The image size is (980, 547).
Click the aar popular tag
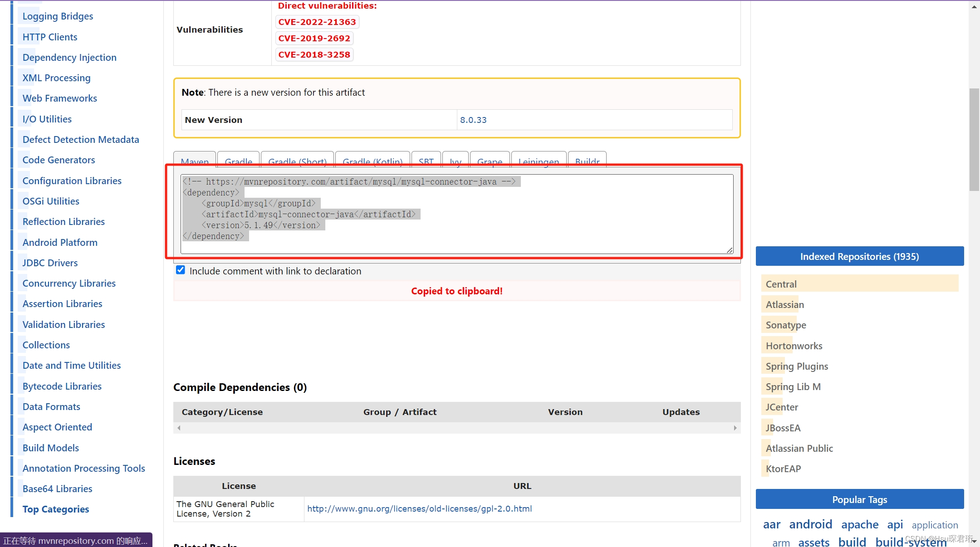click(x=771, y=524)
